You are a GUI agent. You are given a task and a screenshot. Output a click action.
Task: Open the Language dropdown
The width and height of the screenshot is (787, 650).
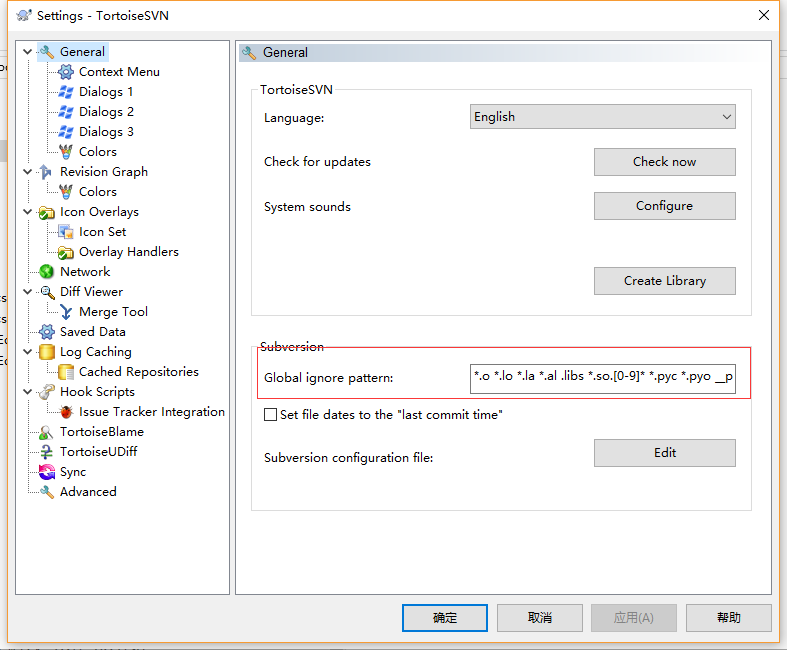point(603,116)
